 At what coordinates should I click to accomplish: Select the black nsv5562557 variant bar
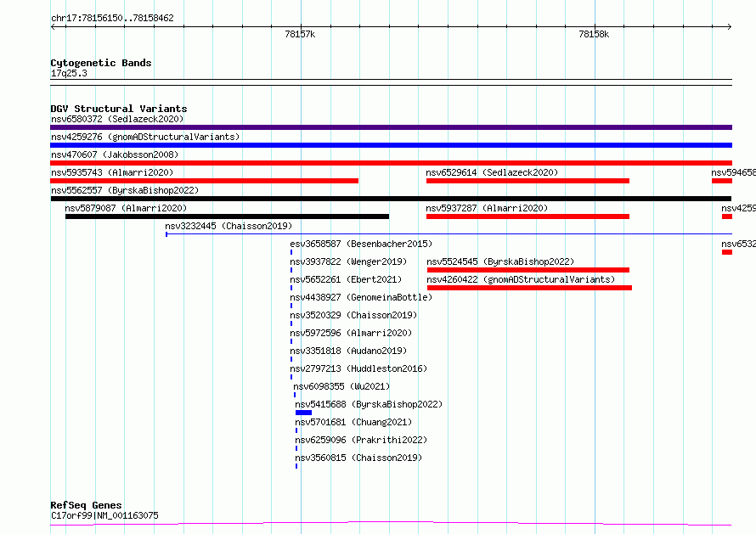[x=391, y=199]
